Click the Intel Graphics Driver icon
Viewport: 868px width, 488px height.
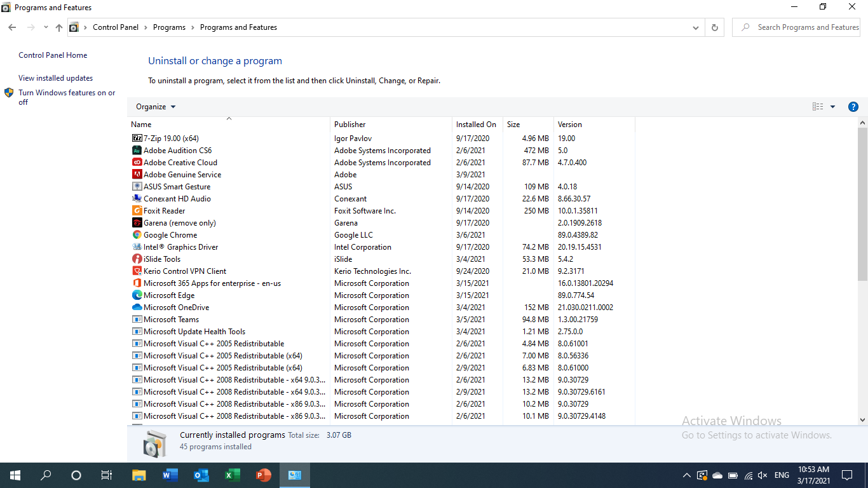pos(137,247)
